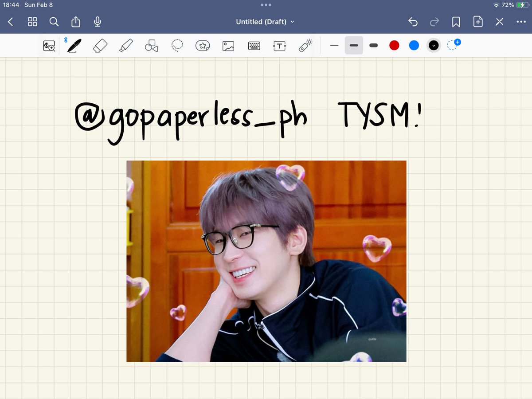The width and height of the screenshot is (532, 399).
Task: Open the Elements sticker tool
Action: pos(203,46)
